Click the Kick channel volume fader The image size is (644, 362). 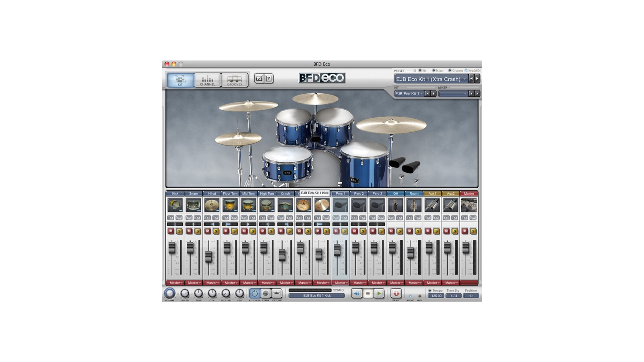pos(172,248)
